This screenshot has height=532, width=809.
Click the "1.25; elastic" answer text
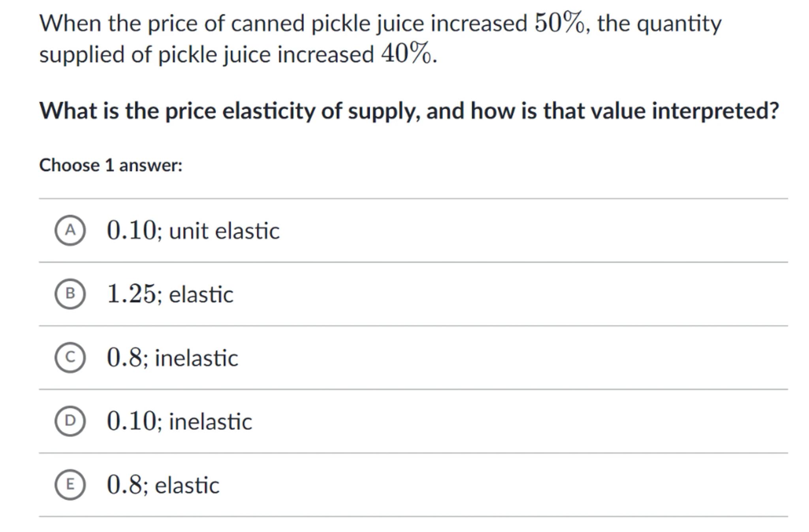coord(170,294)
